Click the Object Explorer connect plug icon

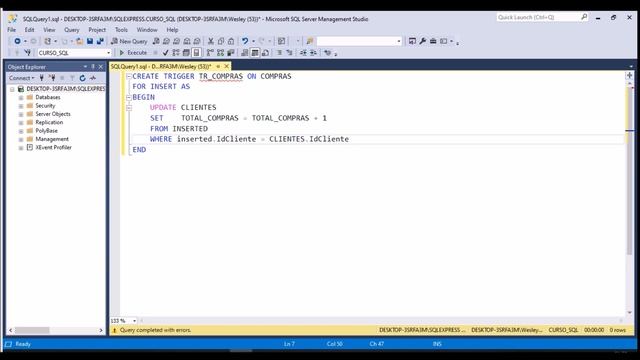click(x=41, y=78)
